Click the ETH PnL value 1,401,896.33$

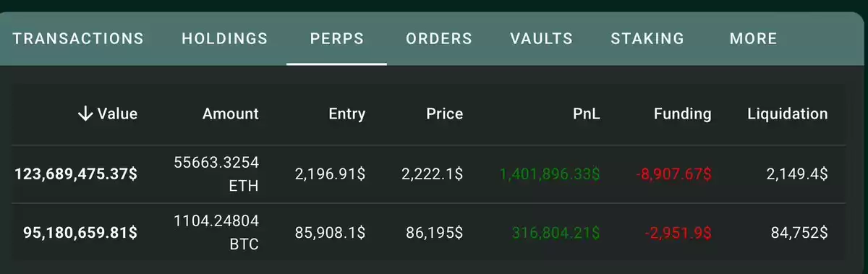[550, 174]
